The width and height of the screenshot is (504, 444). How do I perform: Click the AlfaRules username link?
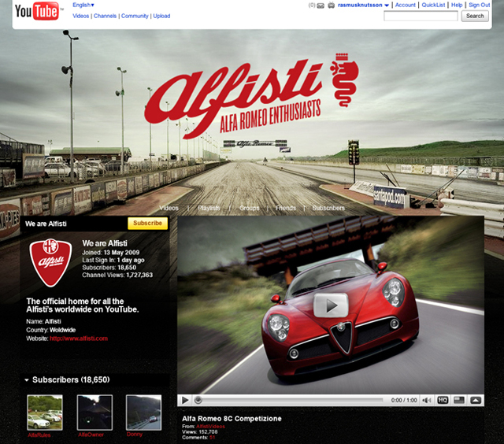click(39, 435)
